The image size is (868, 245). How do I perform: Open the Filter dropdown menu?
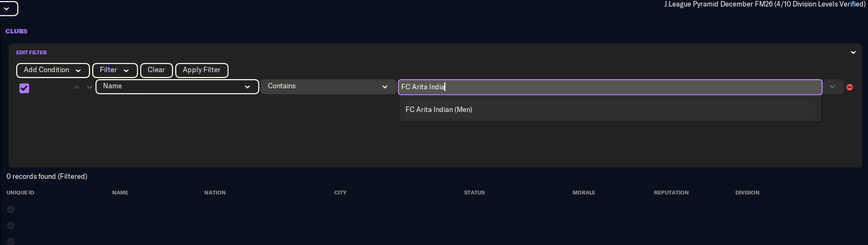[114, 70]
